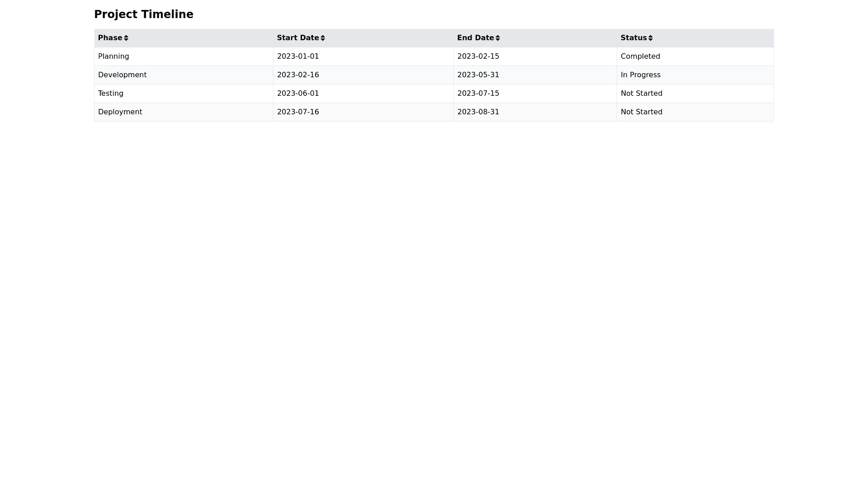Click the sort icon next to Phase
This screenshot has height=488, width=868.
click(x=126, y=38)
